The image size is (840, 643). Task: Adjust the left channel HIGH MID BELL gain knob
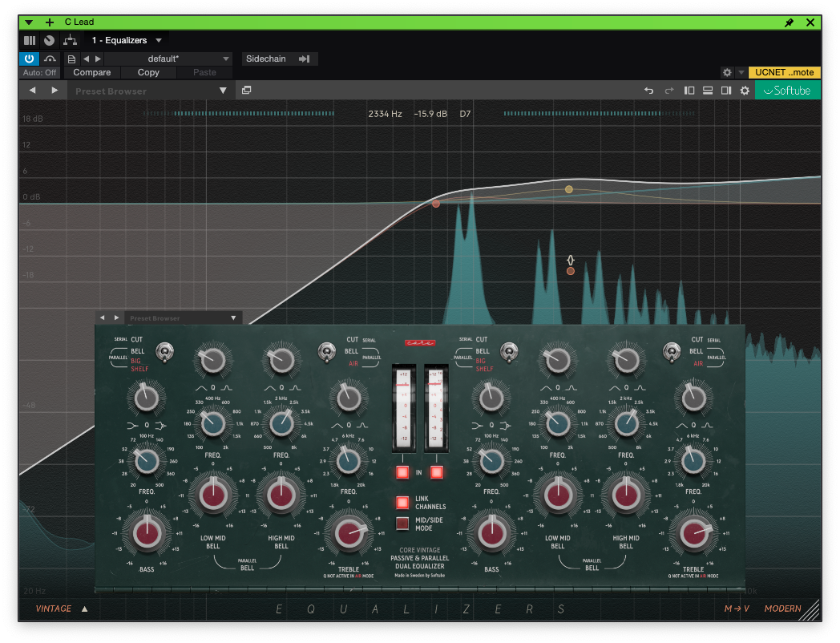(281, 495)
